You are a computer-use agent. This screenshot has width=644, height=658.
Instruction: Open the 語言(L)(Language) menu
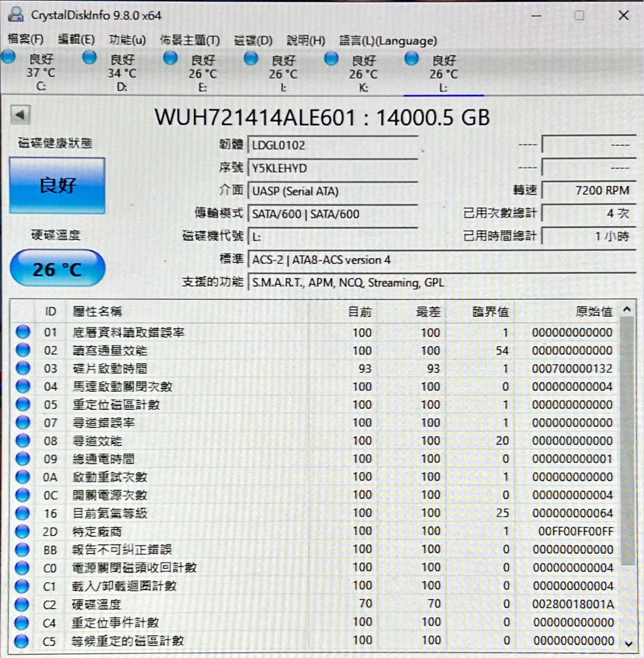(388, 41)
